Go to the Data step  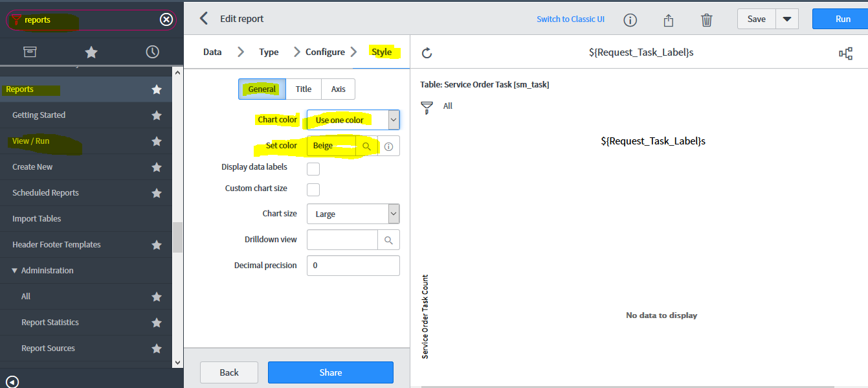coord(212,52)
